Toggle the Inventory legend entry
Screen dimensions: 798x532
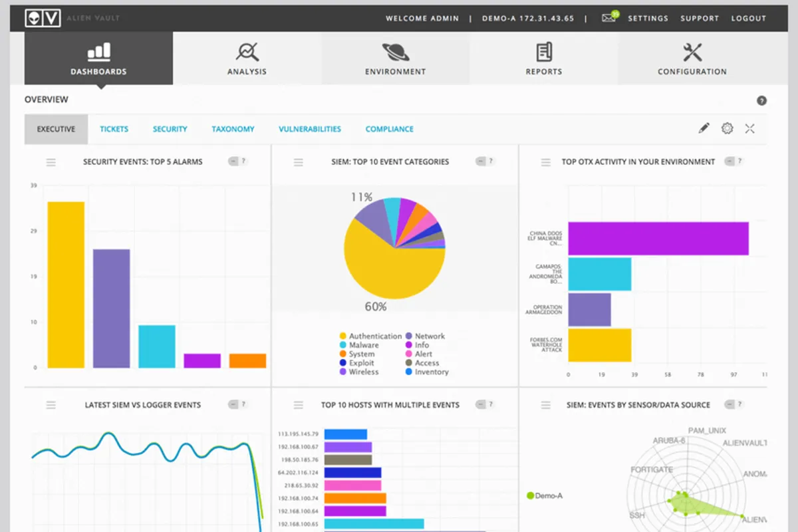[427, 372]
